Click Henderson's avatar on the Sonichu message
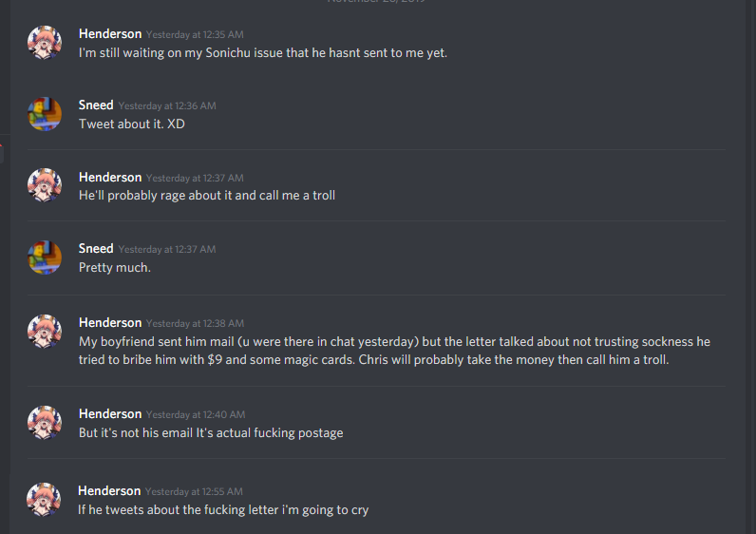This screenshot has height=534, width=756. (x=45, y=43)
